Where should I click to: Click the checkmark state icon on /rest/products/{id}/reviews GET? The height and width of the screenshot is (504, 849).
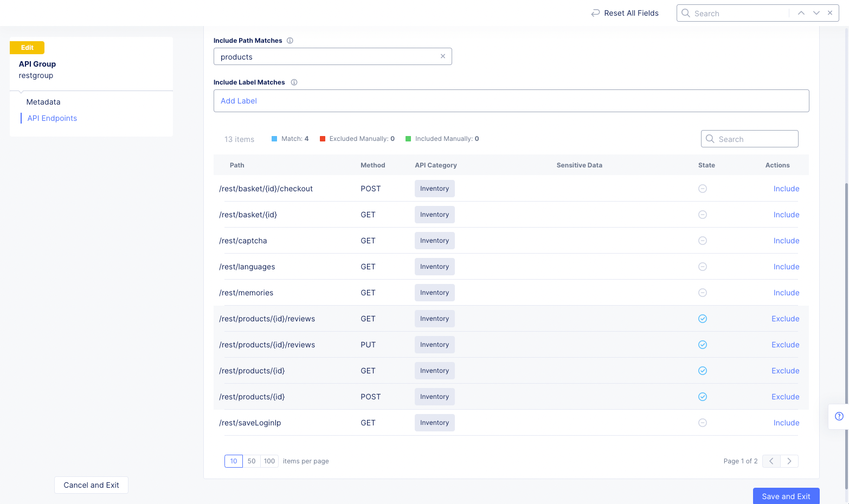[x=703, y=319]
